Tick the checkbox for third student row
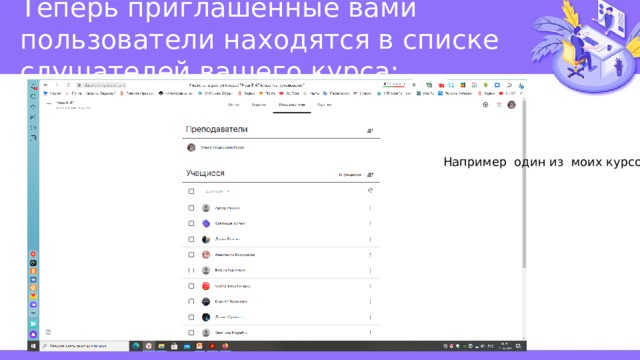Screen dimensions: 640x360 click(x=191, y=239)
